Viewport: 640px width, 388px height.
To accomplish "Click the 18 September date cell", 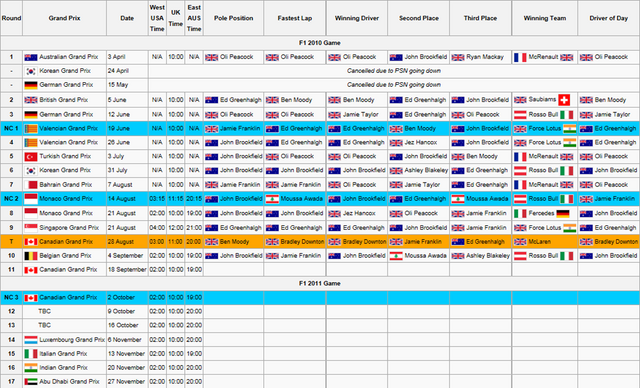I will [127, 270].
